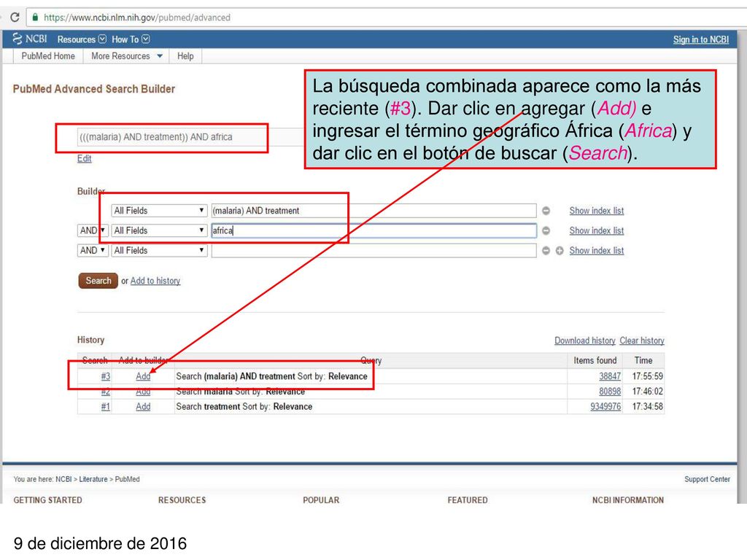The width and height of the screenshot is (747, 560).
Task: Open the How To dropdown menu
Action: tap(131, 39)
